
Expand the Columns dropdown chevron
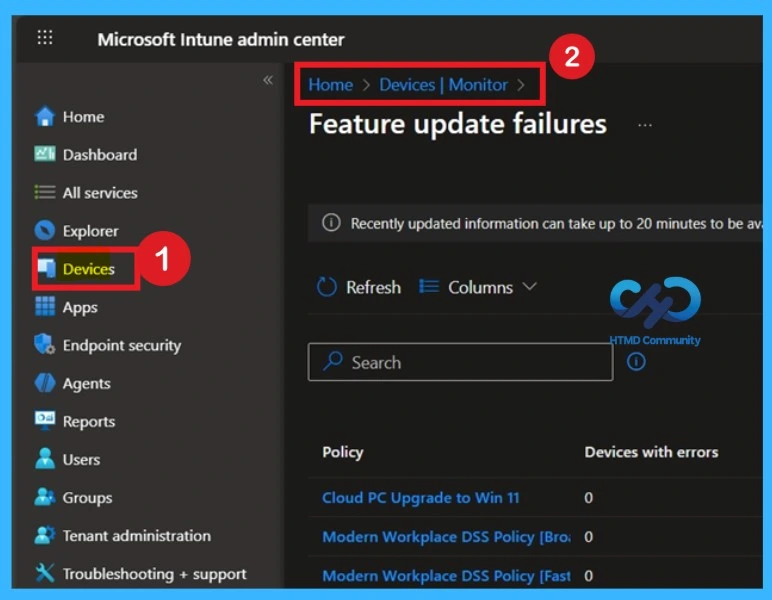click(529, 286)
